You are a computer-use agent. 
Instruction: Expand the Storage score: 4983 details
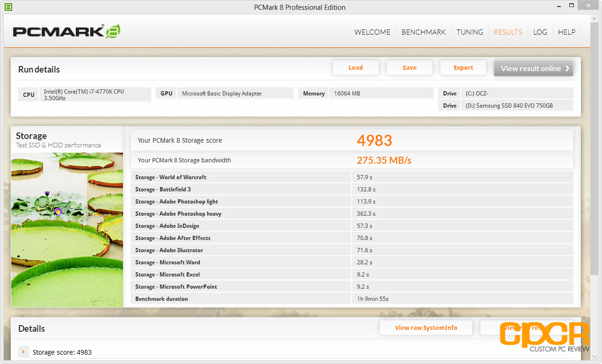[x=22, y=352]
